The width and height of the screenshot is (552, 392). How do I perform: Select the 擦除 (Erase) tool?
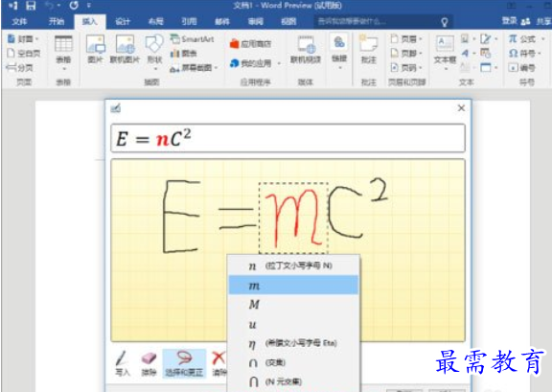coord(149,363)
